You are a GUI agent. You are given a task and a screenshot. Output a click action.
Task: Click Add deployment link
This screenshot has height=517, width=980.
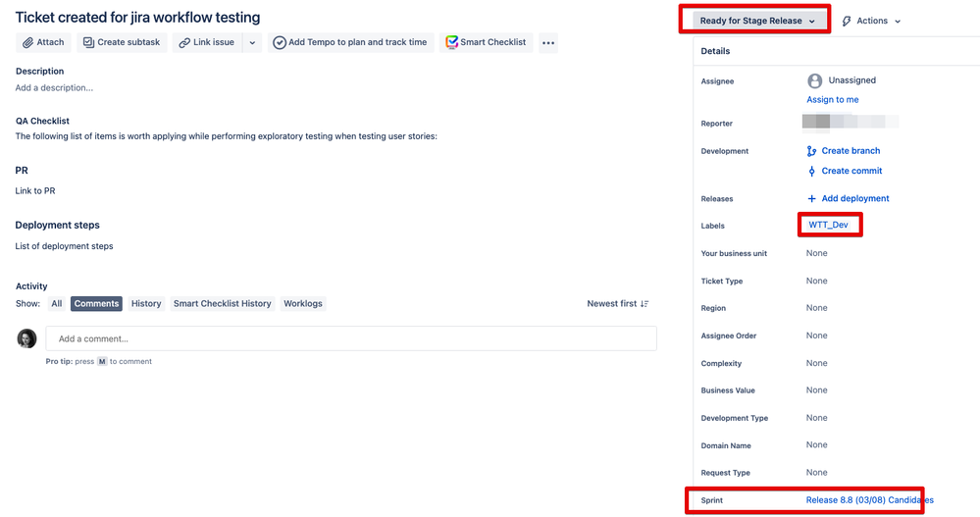(855, 198)
